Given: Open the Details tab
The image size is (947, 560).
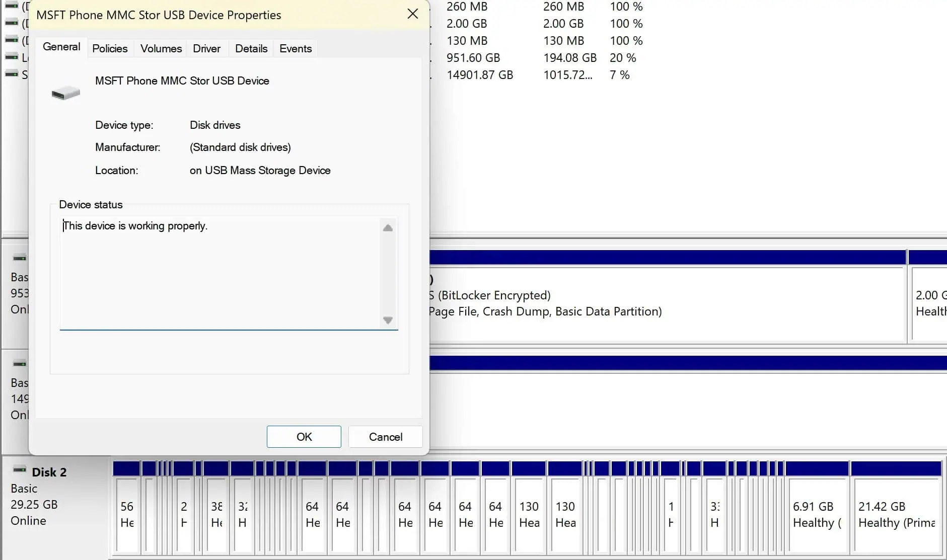Looking at the screenshot, I should pos(251,49).
